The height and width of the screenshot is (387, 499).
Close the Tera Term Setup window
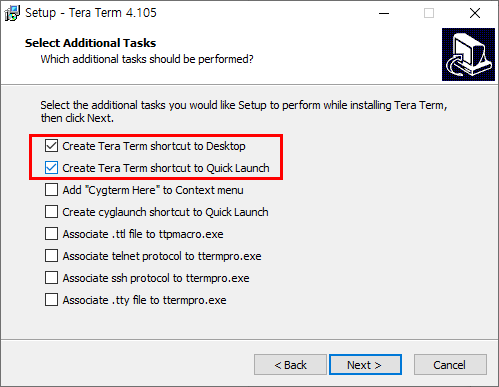pos(475,13)
